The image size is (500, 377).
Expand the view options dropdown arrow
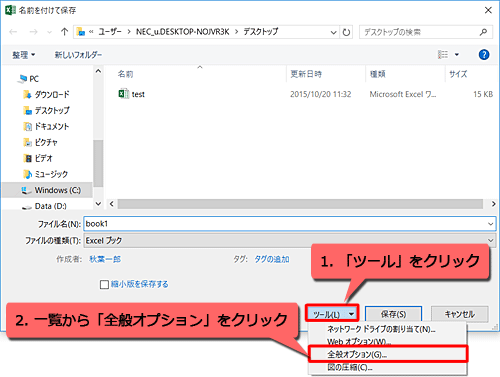point(457,55)
